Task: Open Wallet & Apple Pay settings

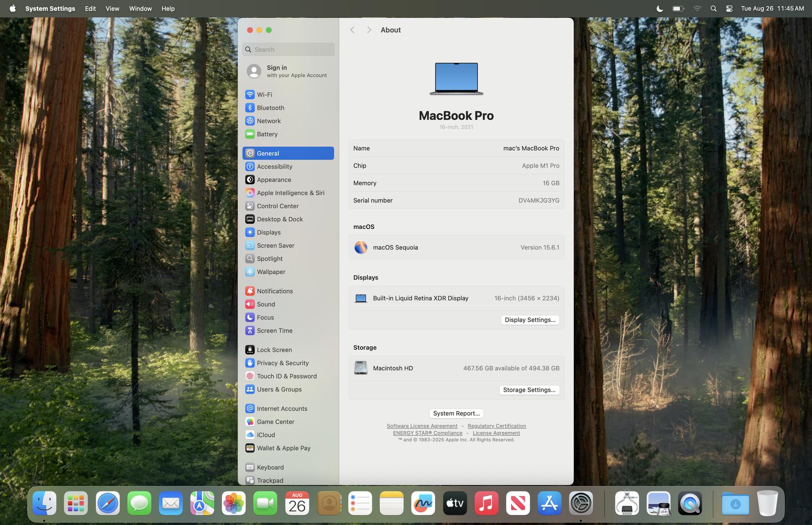Action: 288,448
